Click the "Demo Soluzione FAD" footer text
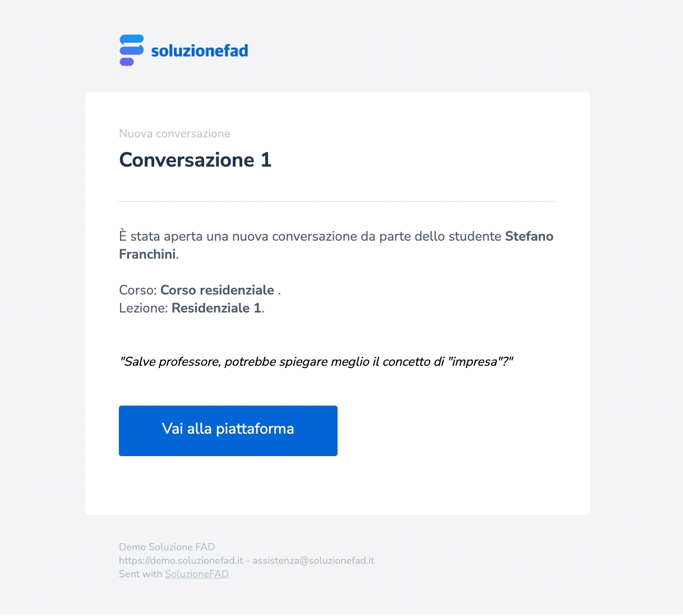 [167, 547]
